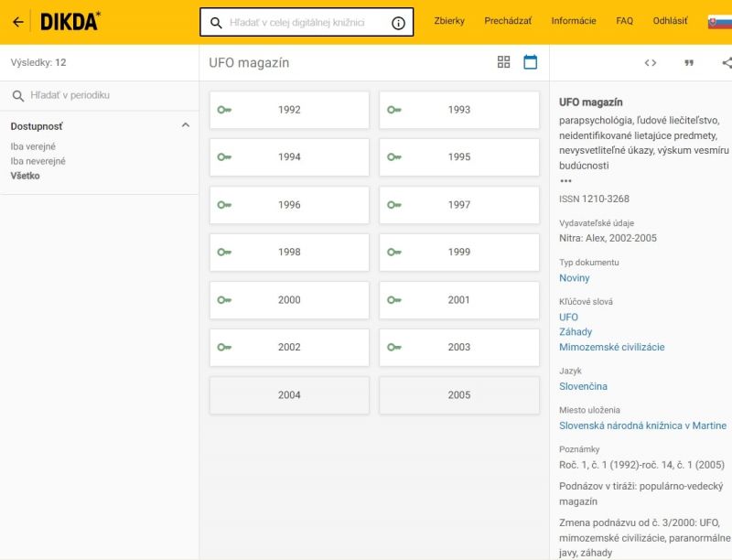Click the back arrow beside the DIKDA logo
This screenshot has height=560, width=732.
[x=17, y=22]
